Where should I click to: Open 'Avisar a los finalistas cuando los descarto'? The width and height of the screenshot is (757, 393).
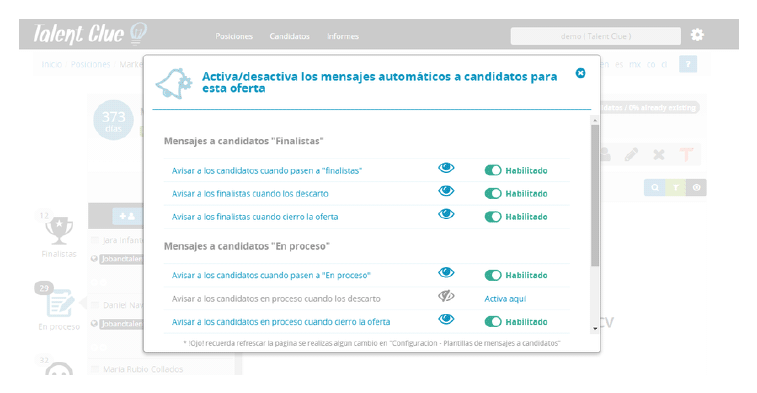pyautogui.click(x=250, y=194)
